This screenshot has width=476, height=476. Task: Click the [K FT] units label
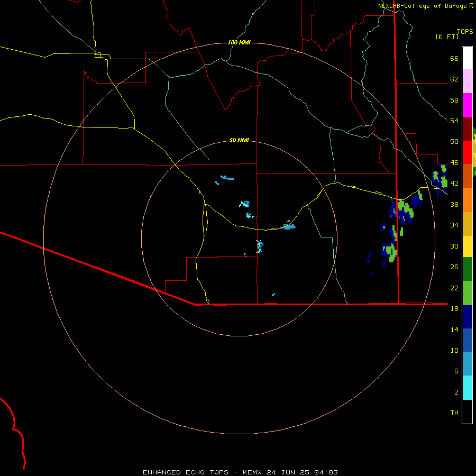(x=447, y=36)
